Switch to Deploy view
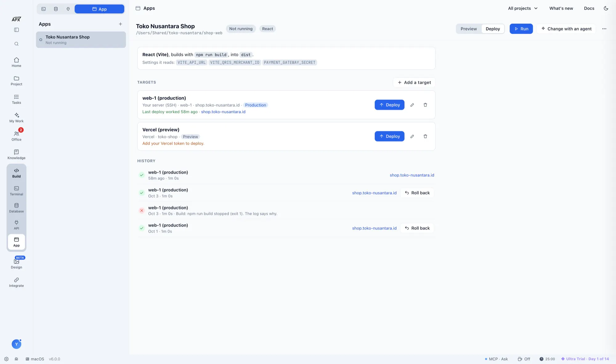The width and height of the screenshot is (616, 364). coord(492,29)
